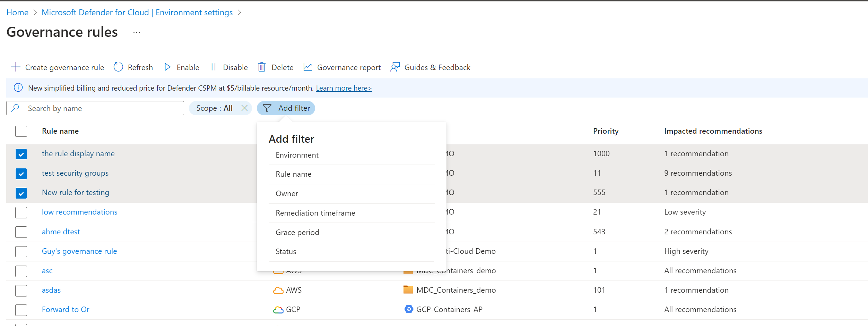
Task: Click priority value 1000
Action: pyautogui.click(x=601, y=153)
